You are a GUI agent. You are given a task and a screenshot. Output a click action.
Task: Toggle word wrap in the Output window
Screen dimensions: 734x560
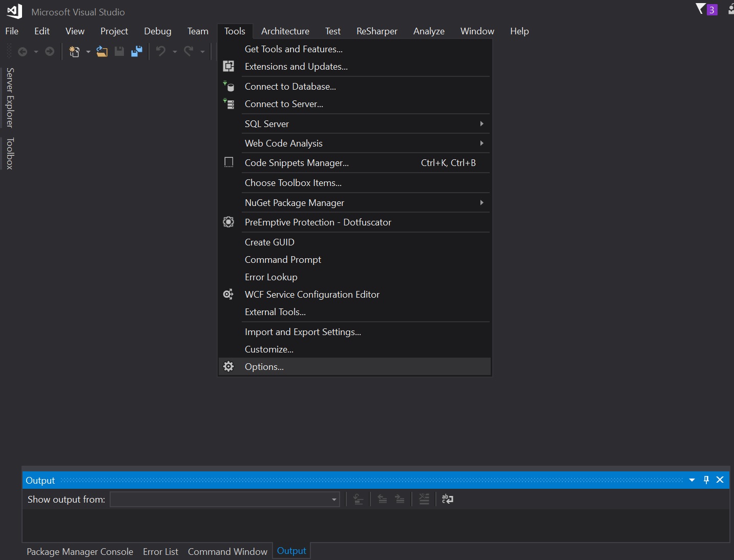point(447,499)
